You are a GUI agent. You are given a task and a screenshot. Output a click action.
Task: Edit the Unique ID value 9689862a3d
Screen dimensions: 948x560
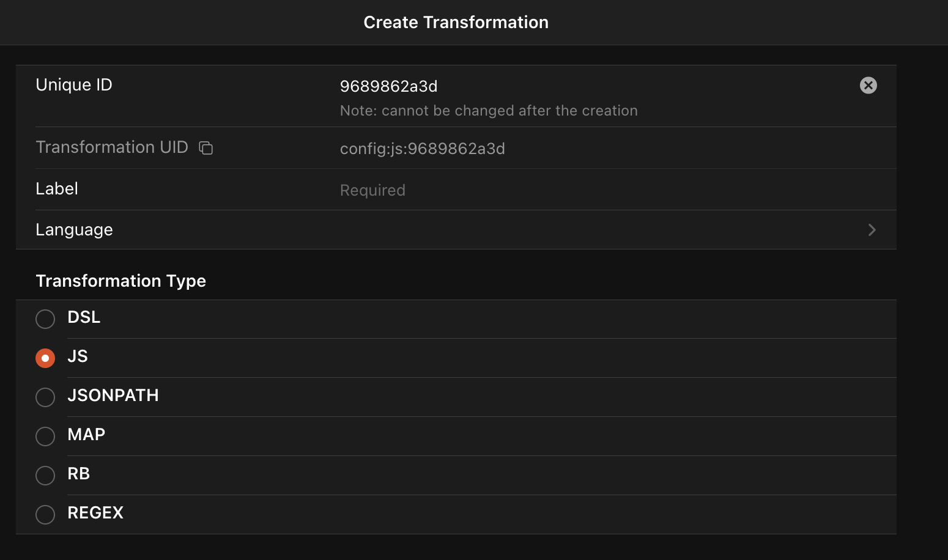(x=389, y=86)
